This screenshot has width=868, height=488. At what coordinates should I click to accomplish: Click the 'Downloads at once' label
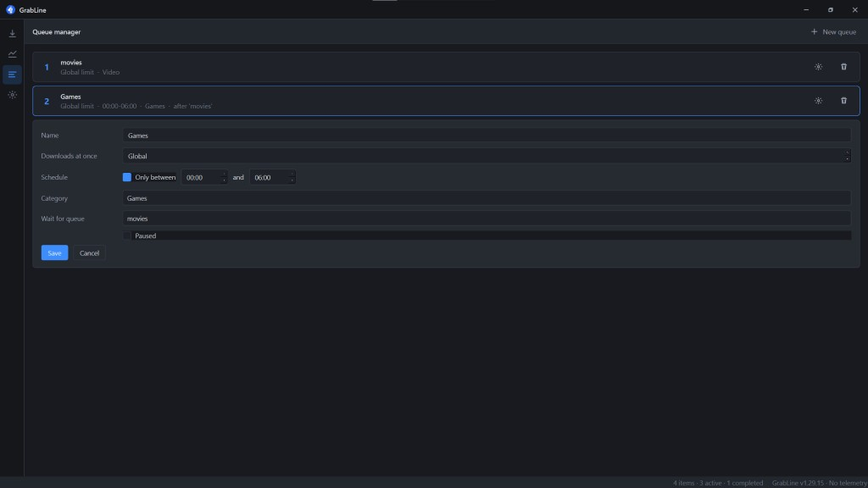tap(69, 156)
